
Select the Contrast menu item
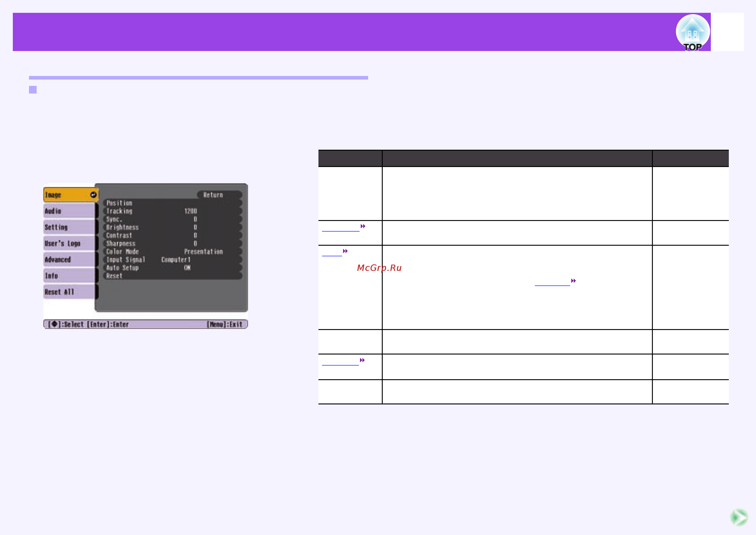click(173, 235)
